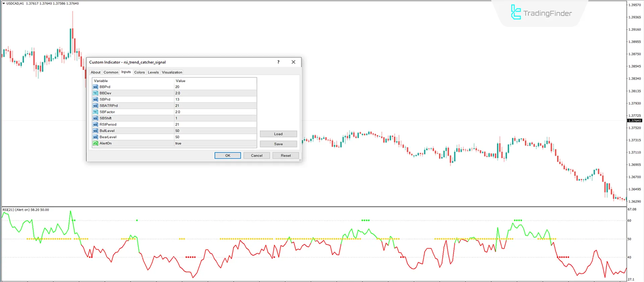644x282 pixels.
Task: Click the integer icon beside BBPrd
Action: coord(95,87)
